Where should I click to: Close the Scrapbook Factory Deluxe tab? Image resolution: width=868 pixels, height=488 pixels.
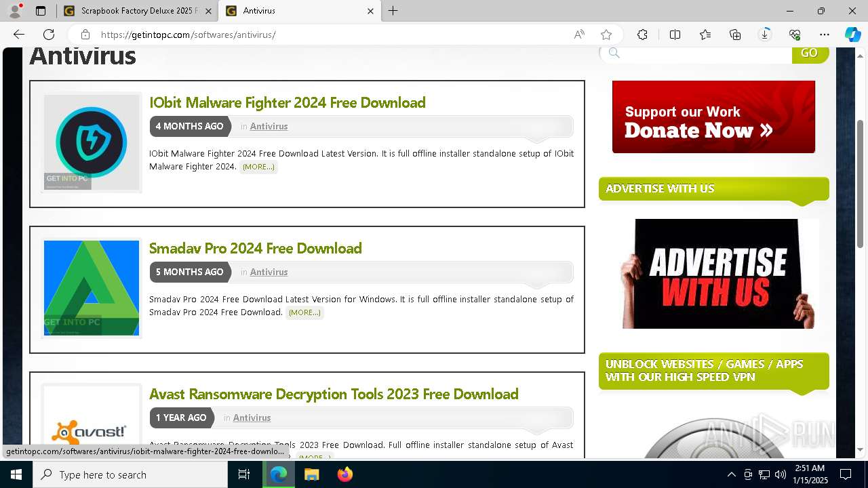point(208,11)
